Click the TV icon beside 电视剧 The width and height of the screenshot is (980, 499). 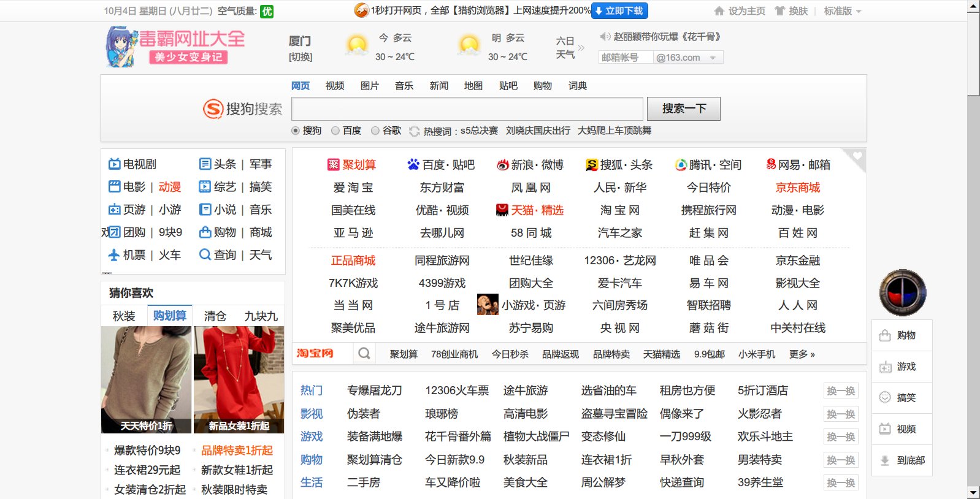point(115,164)
